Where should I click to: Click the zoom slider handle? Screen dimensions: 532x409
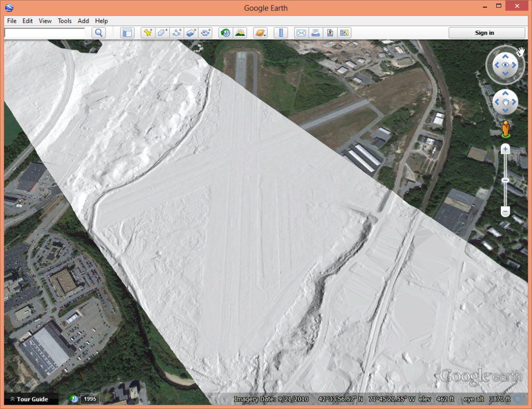coord(505,180)
